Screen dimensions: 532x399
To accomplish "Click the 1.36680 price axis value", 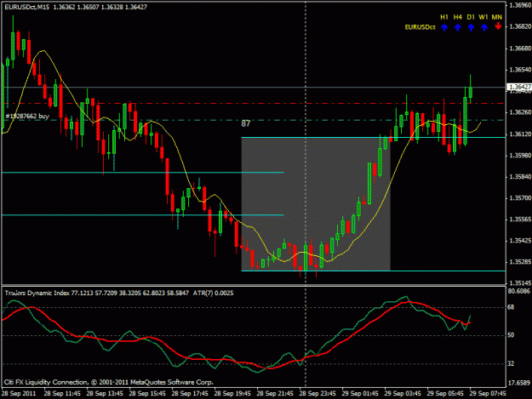I will [x=520, y=48].
